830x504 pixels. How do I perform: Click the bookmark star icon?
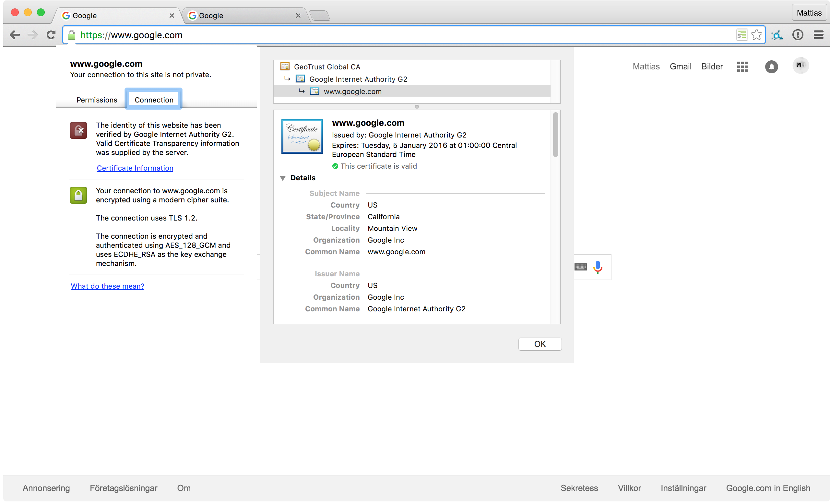click(757, 35)
